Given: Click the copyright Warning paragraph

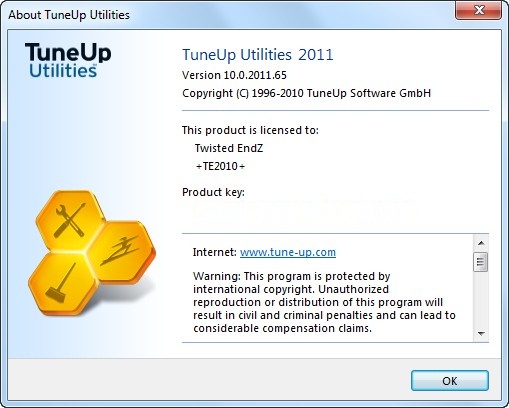Looking at the screenshot, I should (x=324, y=302).
